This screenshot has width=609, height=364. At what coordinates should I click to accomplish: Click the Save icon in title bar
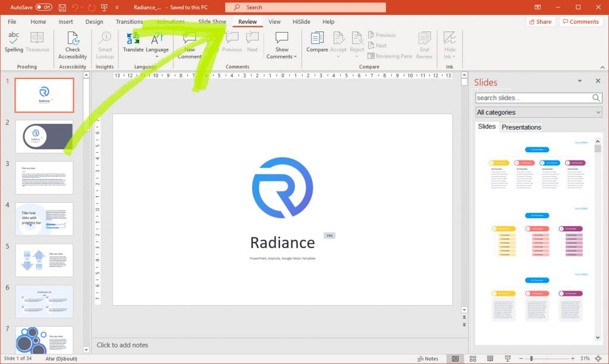[62, 7]
